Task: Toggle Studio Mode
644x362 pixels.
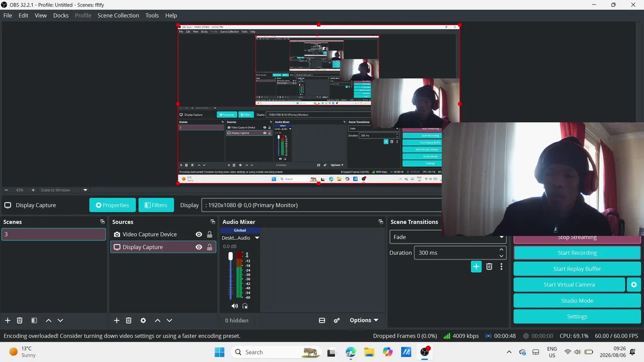Action: pyautogui.click(x=577, y=301)
